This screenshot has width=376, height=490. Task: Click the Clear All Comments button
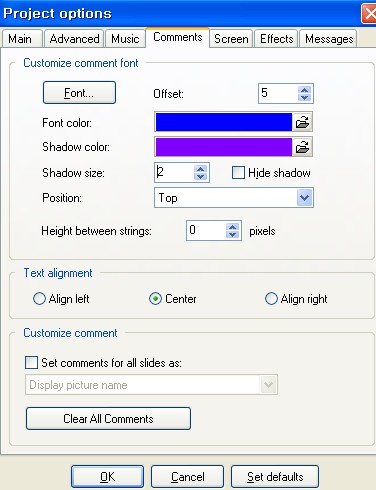click(108, 418)
